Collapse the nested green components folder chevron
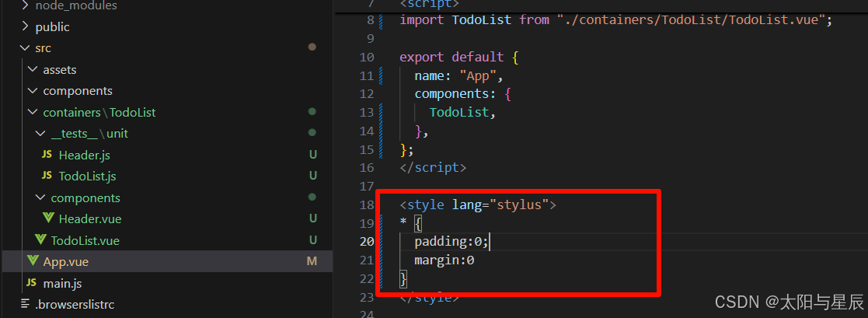Viewport: 868px width, 318px height. [40, 197]
